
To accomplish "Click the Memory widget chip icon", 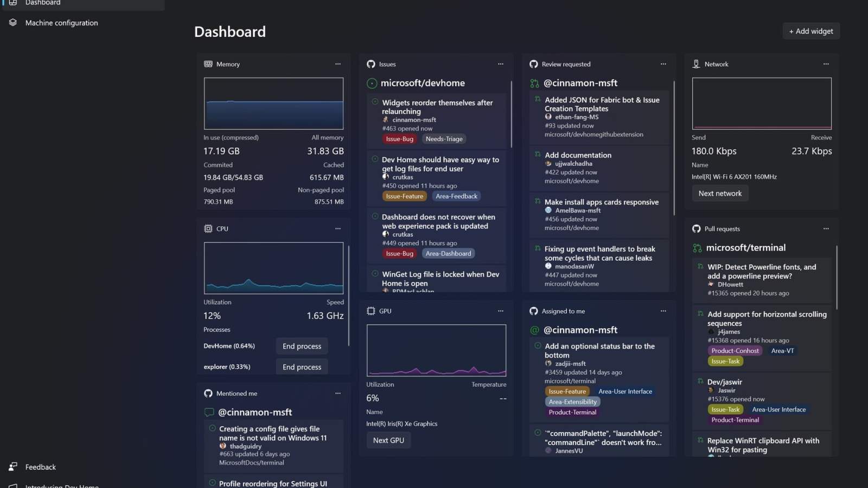I will [x=208, y=64].
